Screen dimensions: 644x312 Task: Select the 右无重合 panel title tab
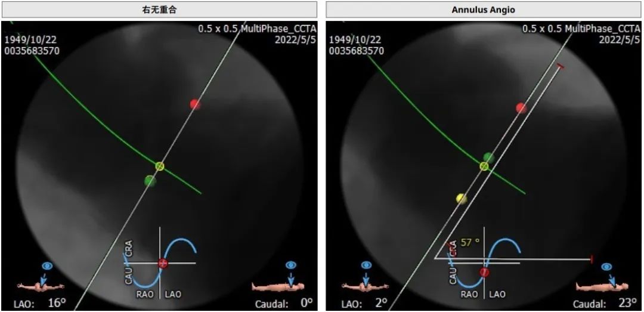tap(159, 9)
